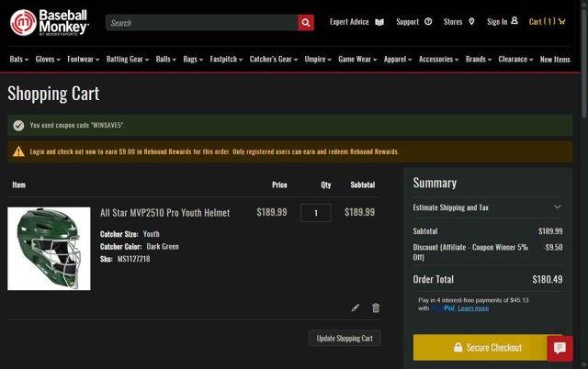Open the shopping cart icon in header
The width and height of the screenshot is (588, 369).
[561, 21]
